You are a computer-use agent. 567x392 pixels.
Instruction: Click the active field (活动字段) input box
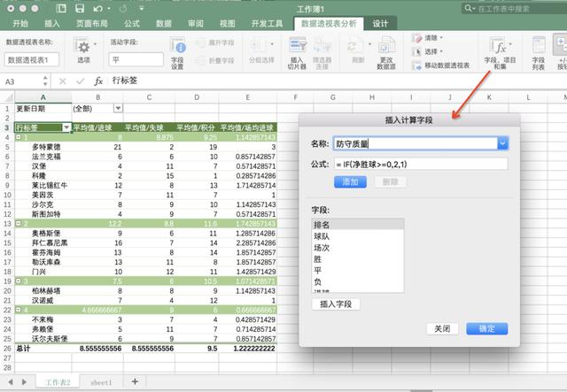point(136,59)
